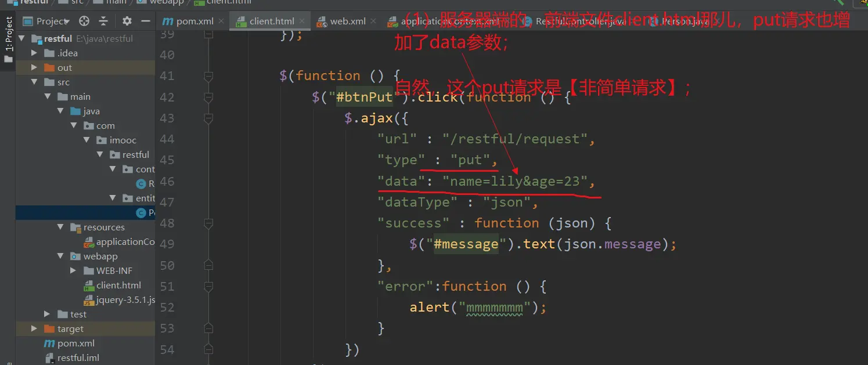Screen dimensions: 868x365
Task: Click the out folder icon
Action: point(49,68)
